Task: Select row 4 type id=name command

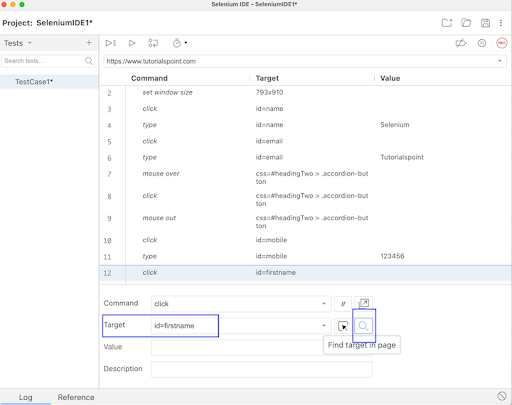Action: point(305,125)
